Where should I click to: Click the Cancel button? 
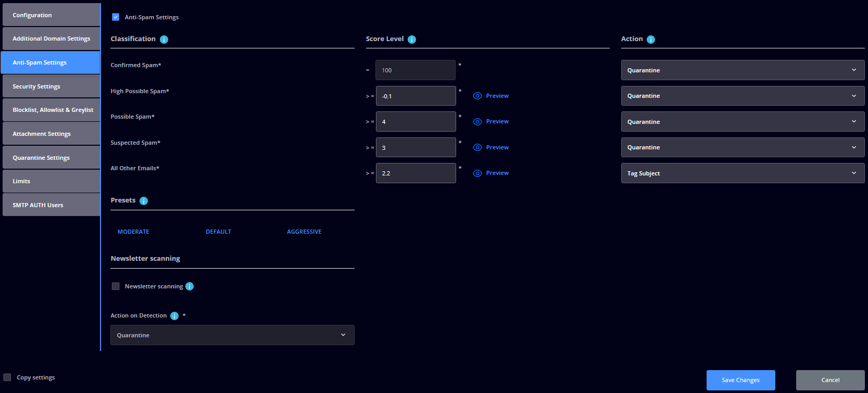[830, 380]
